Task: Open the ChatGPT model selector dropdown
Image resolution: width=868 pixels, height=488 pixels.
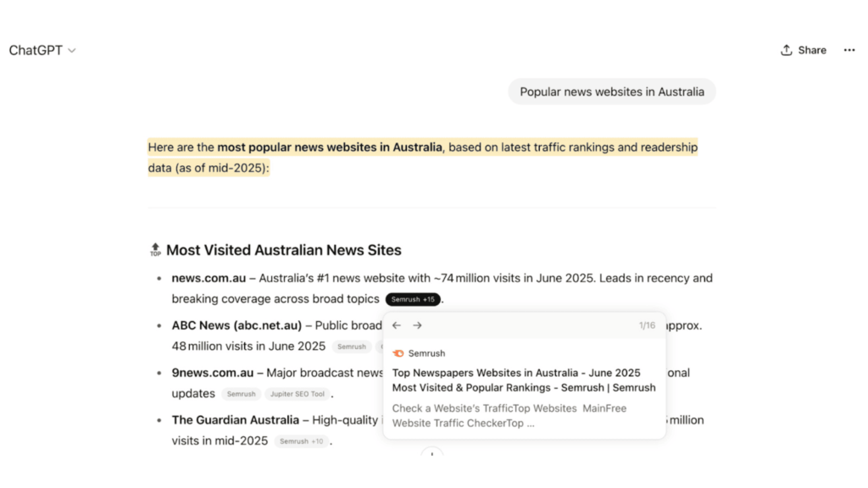Action: pos(42,50)
